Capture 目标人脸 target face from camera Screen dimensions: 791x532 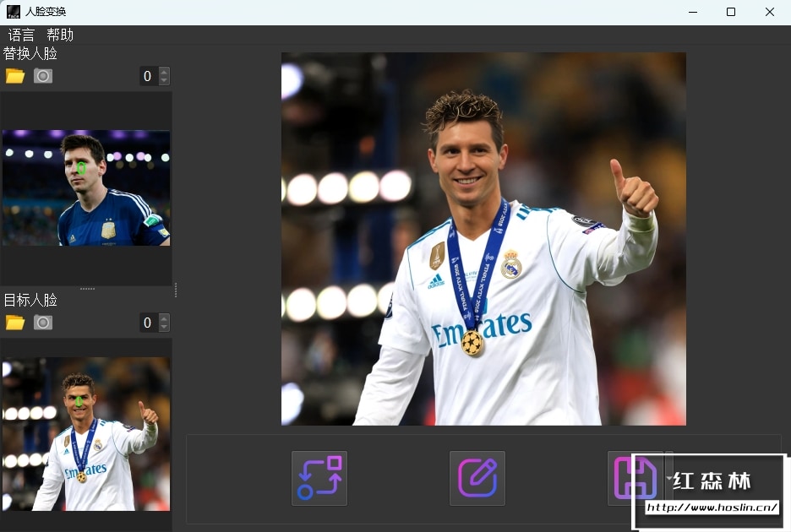[43, 323]
